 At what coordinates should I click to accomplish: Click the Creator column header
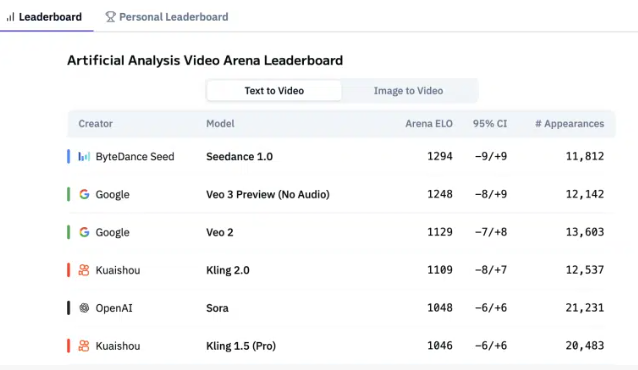96,124
